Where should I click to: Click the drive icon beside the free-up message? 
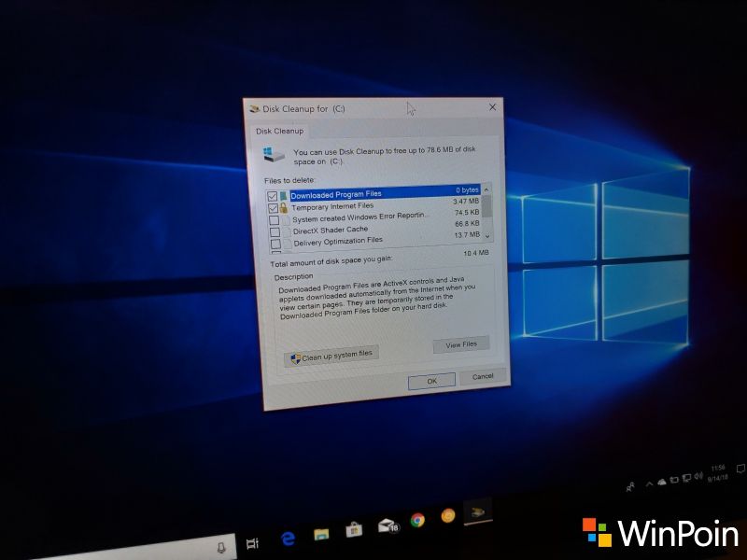pos(274,154)
